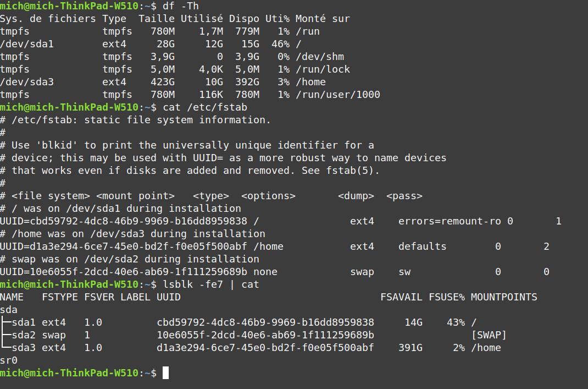
Task: Click the sda1 row in lsblk tree
Action: tap(38, 322)
